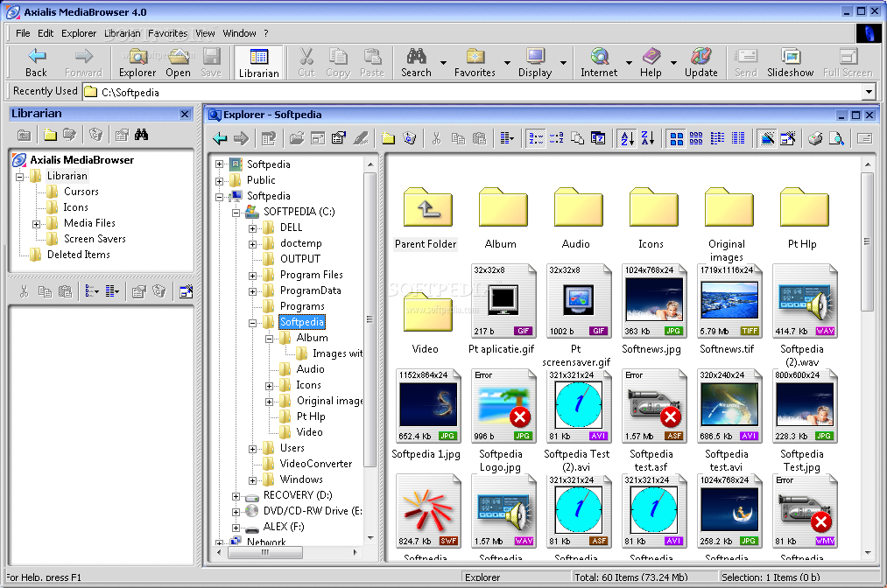Expand the RECOVERY (D:) drive node
Image resolution: width=887 pixels, height=588 pixels.
click(x=236, y=496)
